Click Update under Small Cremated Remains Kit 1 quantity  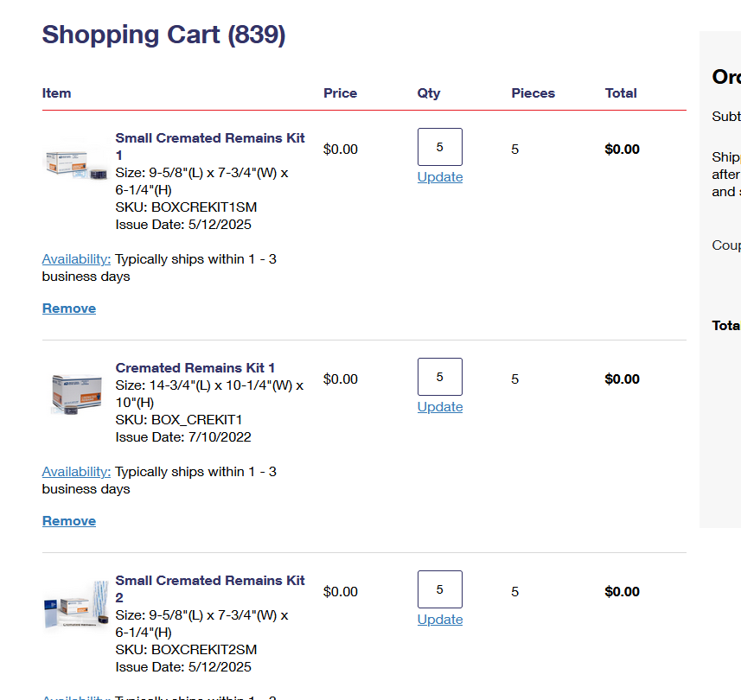tap(440, 177)
